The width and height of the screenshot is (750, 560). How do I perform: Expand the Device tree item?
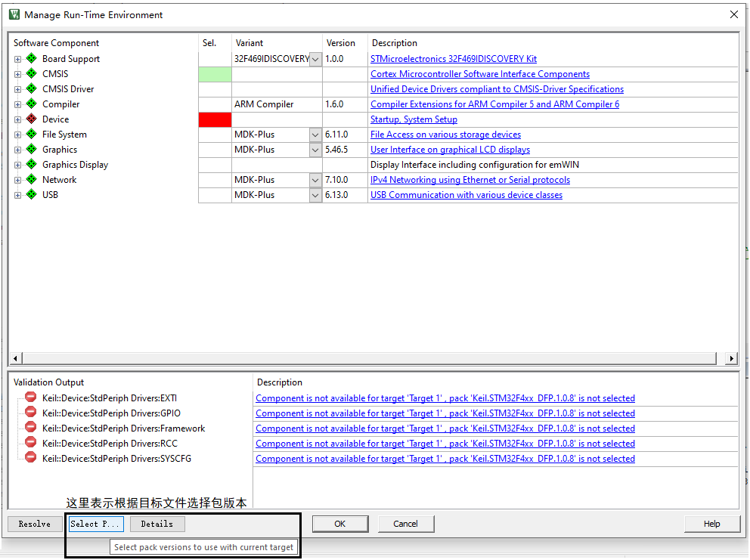coord(17,119)
